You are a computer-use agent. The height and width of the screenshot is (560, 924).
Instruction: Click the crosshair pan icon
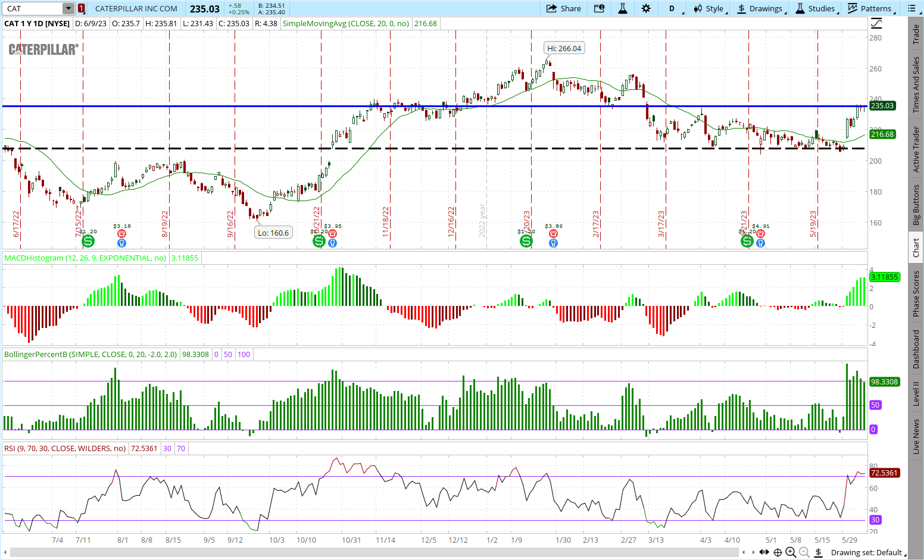[x=778, y=552]
